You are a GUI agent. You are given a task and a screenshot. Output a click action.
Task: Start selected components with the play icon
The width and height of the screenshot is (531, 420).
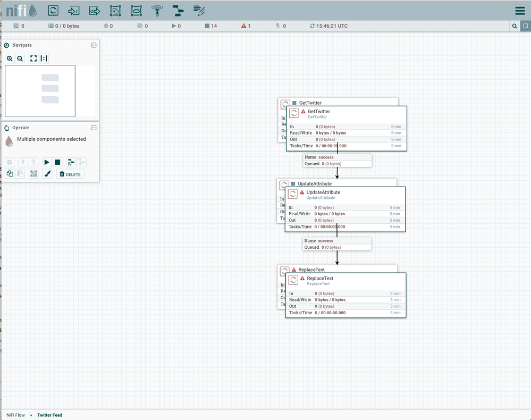[46, 162]
